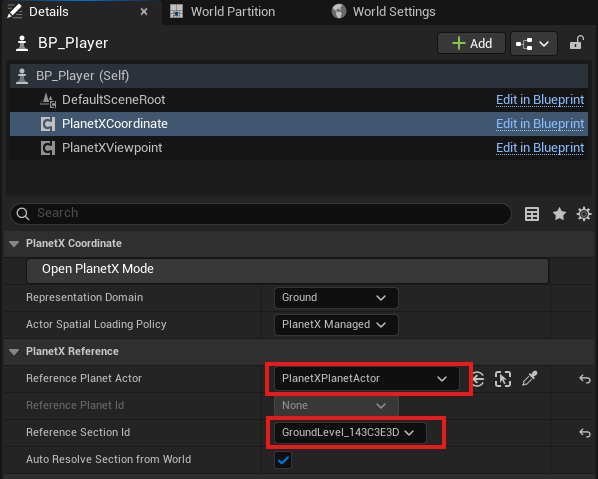Click the Open PlanetX Mode button

click(287, 271)
